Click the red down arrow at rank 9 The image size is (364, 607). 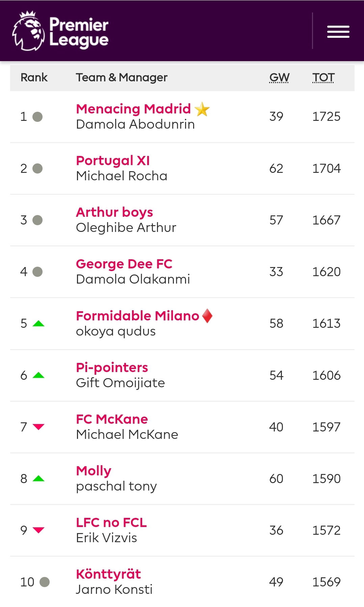click(38, 530)
